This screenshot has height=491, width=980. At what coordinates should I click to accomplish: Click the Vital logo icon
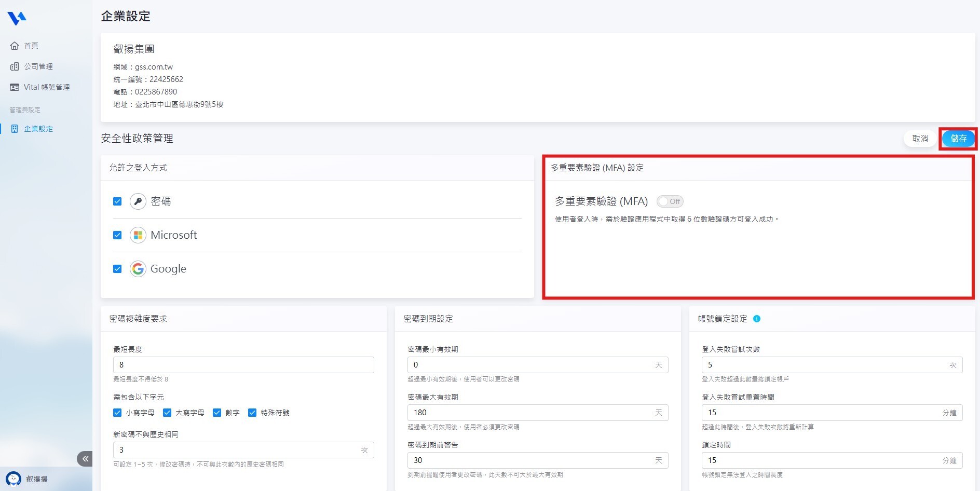click(17, 19)
